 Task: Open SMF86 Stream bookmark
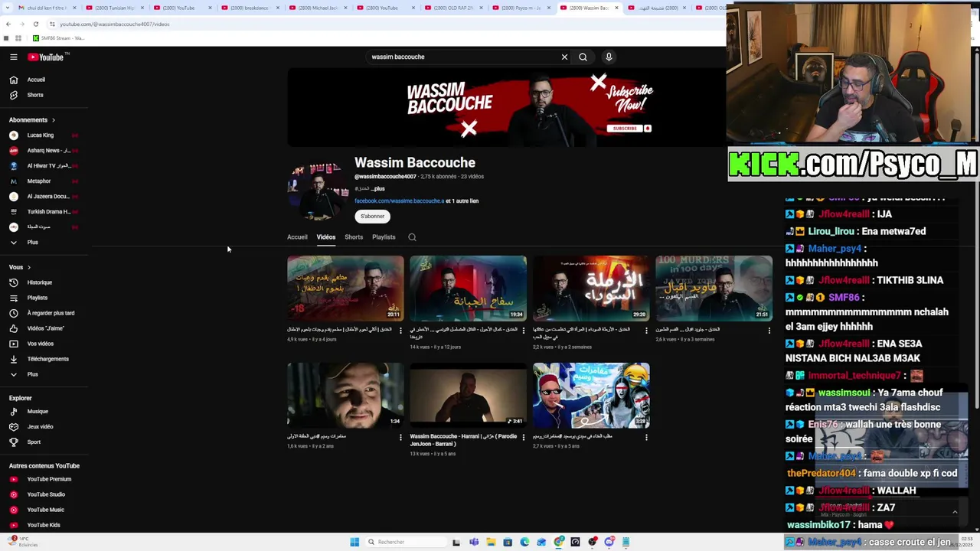(x=59, y=38)
